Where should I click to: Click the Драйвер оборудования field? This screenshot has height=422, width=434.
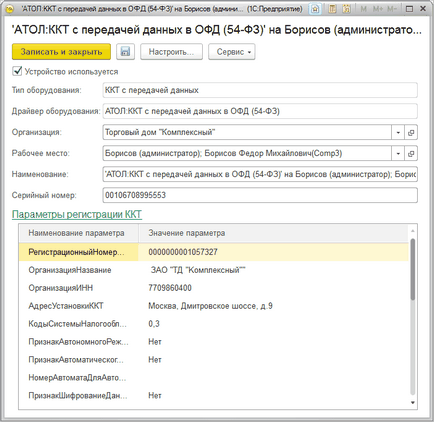(260, 111)
